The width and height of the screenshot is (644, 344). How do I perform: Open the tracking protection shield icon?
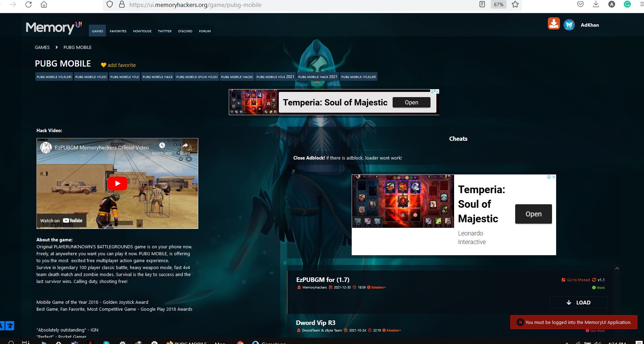pos(110,5)
